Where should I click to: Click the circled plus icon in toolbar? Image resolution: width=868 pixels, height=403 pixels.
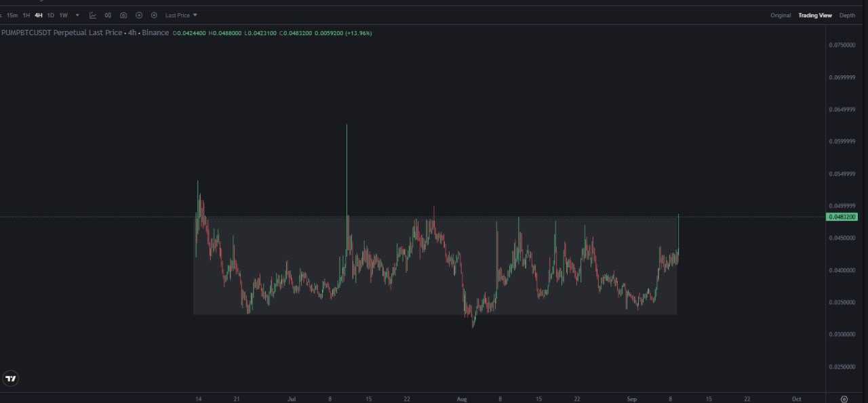coord(139,15)
